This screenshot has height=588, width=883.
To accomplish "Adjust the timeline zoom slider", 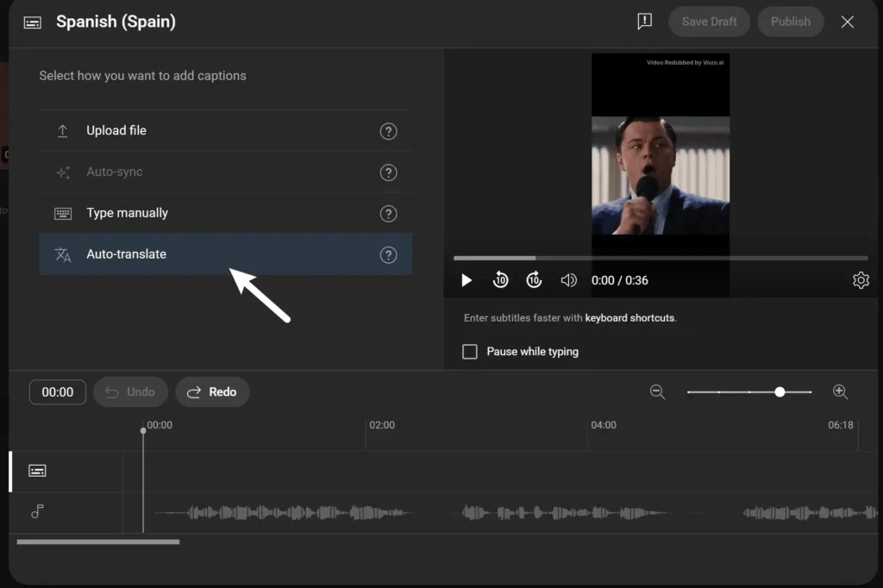I will tap(780, 391).
